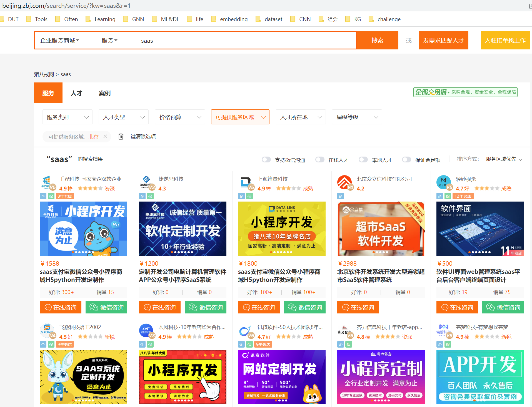The image size is (532, 407).
Task: Enable the 保证金足额 filter toggle
Action: 406,159
